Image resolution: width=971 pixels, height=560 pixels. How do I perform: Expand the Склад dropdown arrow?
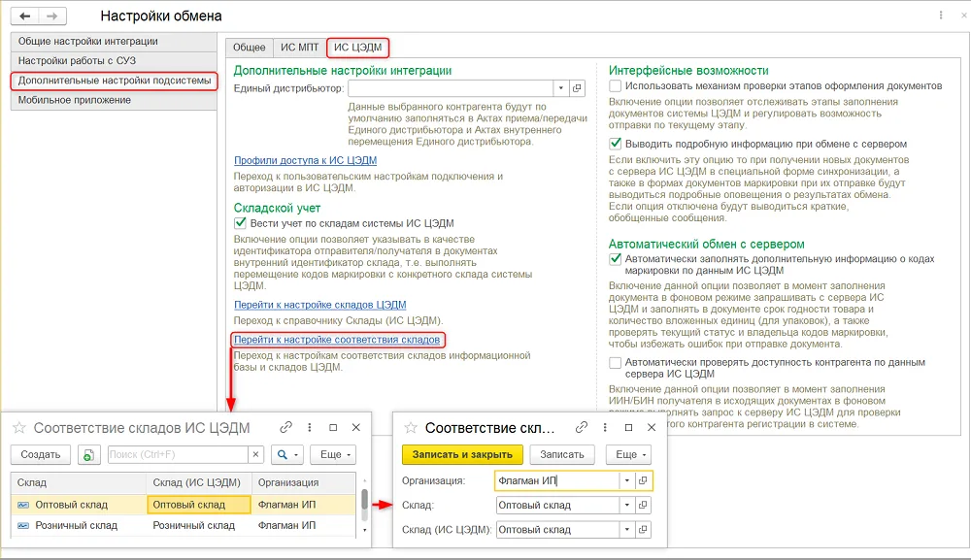pos(626,506)
